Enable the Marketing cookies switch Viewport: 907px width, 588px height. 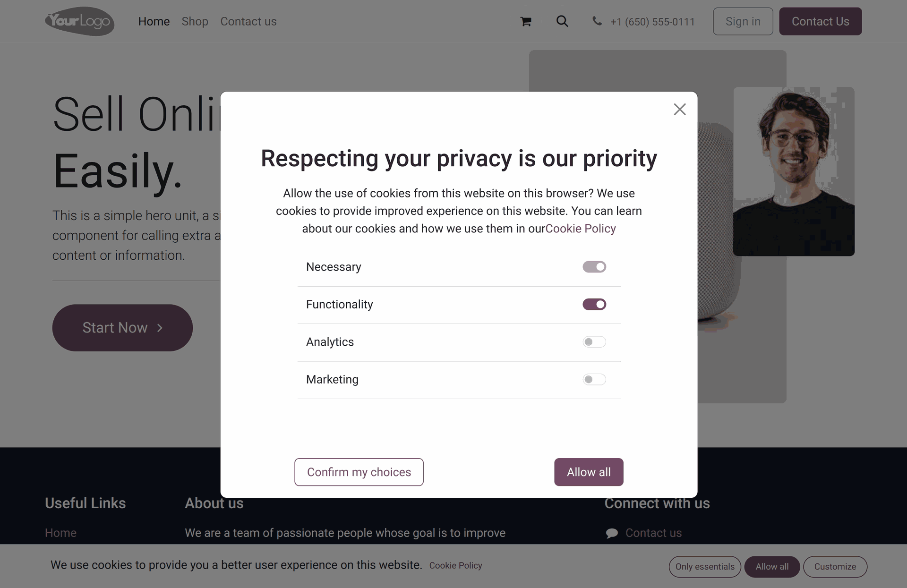click(594, 379)
